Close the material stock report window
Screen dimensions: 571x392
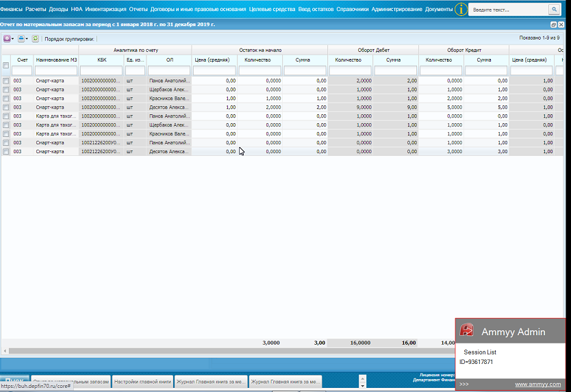pyautogui.click(x=561, y=25)
